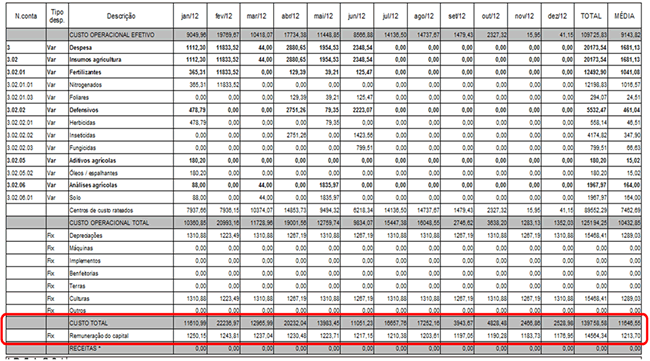
Task: Click Fungicidas jun/12 value 799,51
Action: [x=364, y=148]
